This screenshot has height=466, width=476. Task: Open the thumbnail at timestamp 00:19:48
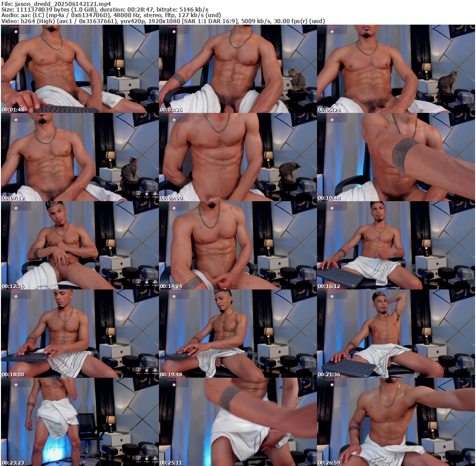[238, 334]
